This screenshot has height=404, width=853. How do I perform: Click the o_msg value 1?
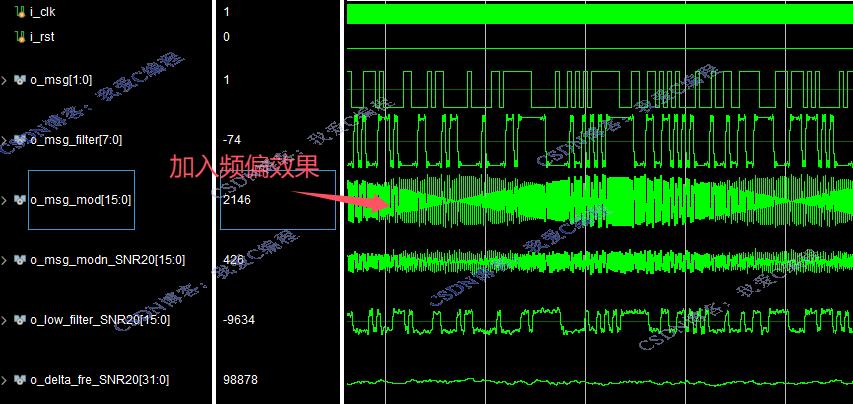(x=226, y=80)
